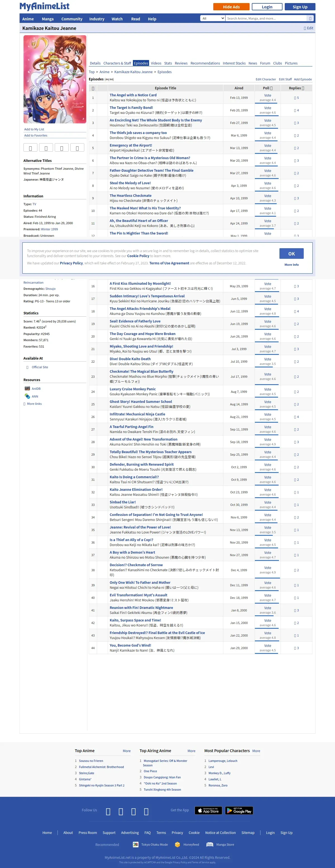The width and height of the screenshot is (335, 868).
Task: Open the Industry navigation menu
Action: (x=97, y=19)
